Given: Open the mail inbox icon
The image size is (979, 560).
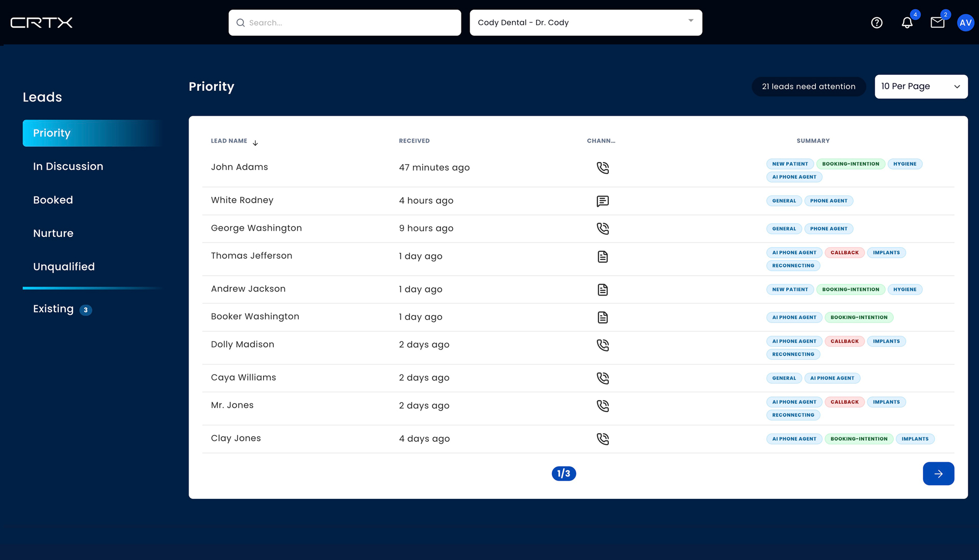Looking at the screenshot, I should click(x=937, y=22).
